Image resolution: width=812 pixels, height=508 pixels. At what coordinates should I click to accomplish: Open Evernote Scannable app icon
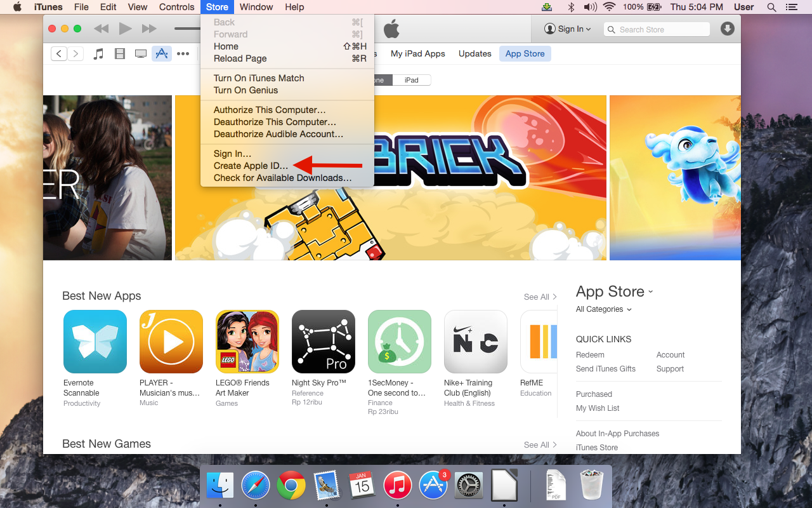(x=95, y=342)
